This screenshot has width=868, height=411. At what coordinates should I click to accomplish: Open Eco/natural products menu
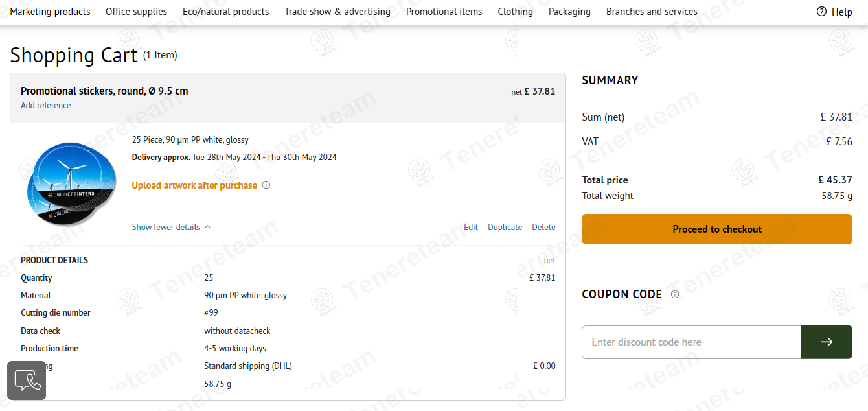pos(225,12)
